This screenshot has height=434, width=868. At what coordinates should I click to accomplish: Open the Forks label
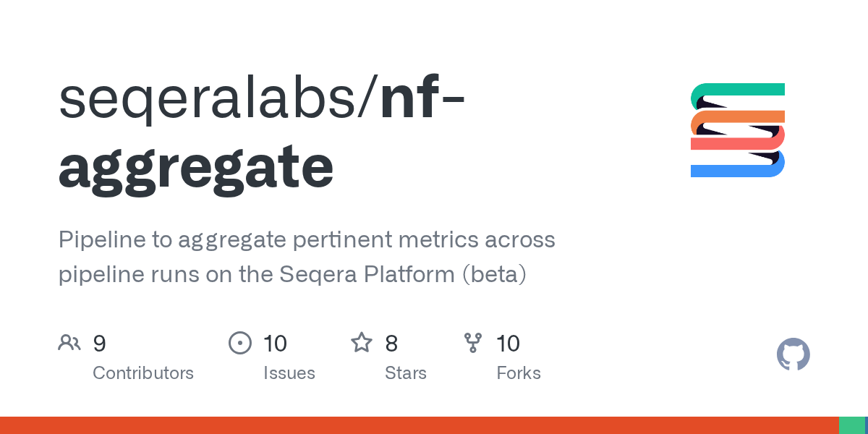pyautogui.click(x=518, y=373)
